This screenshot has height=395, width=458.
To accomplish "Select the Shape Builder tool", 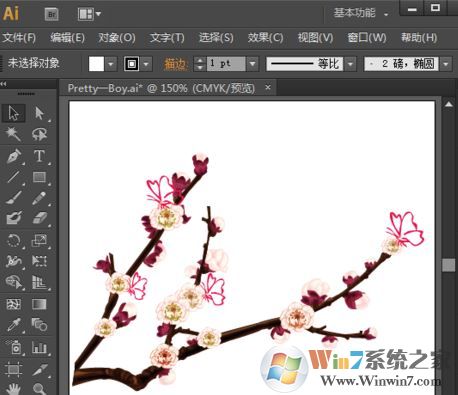I will 13,282.
